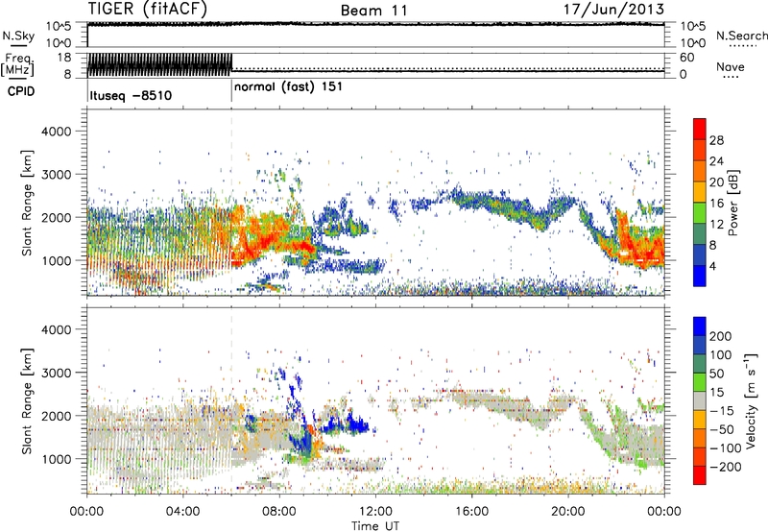This screenshot has height=532, width=768.
Task: Pick the gray segment of Velocity color bar
Action: pyautogui.click(x=700, y=400)
